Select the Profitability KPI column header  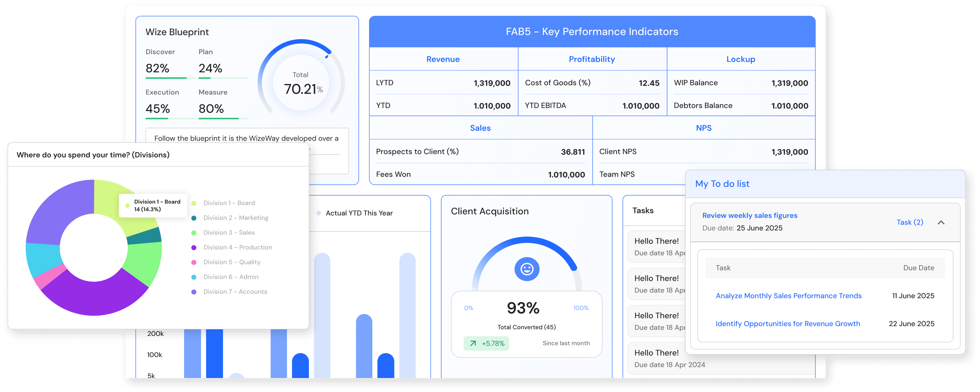tap(592, 59)
